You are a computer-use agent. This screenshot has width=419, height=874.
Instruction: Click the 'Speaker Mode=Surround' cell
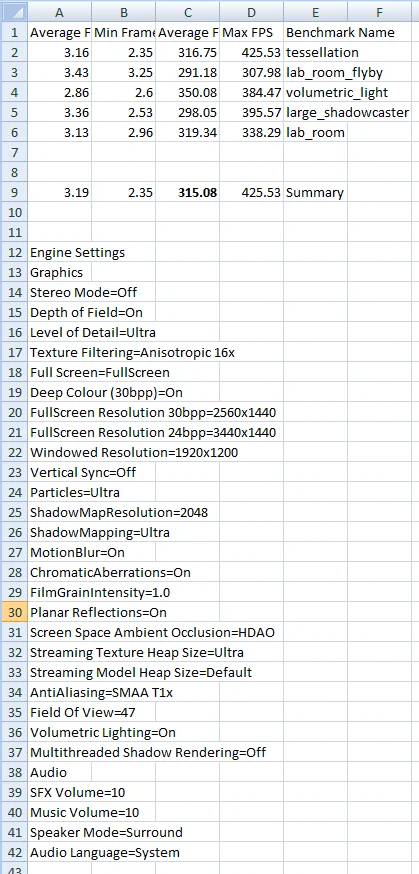tap(106, 832)
